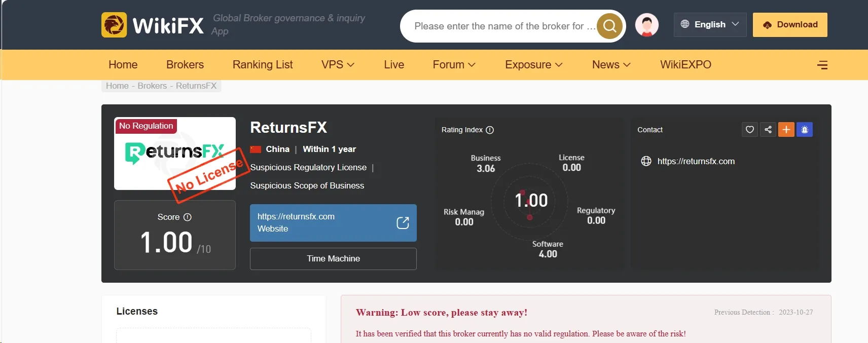Click the ReturnsFX breadcrumb entry
Viewport: 868px width, 343px height.
click(x=196, y=86)
